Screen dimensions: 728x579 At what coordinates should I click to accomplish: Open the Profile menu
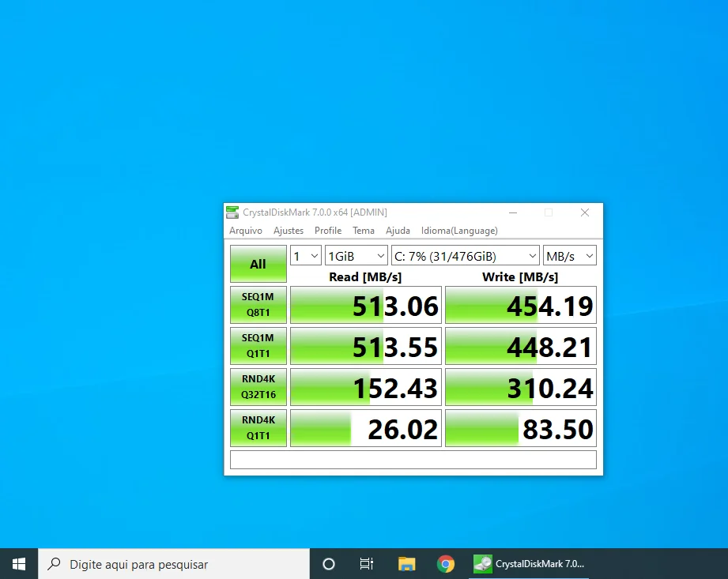click(x=328, y=231)
